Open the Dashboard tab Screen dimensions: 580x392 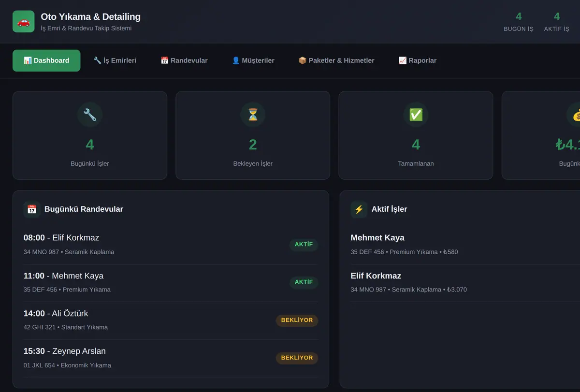46,60
